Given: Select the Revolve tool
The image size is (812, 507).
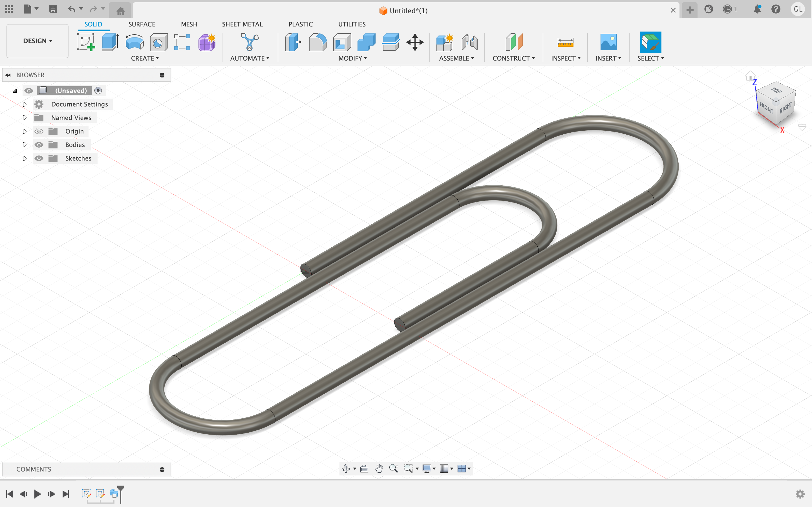Looking at the screenshot, I should click(134, 42).
